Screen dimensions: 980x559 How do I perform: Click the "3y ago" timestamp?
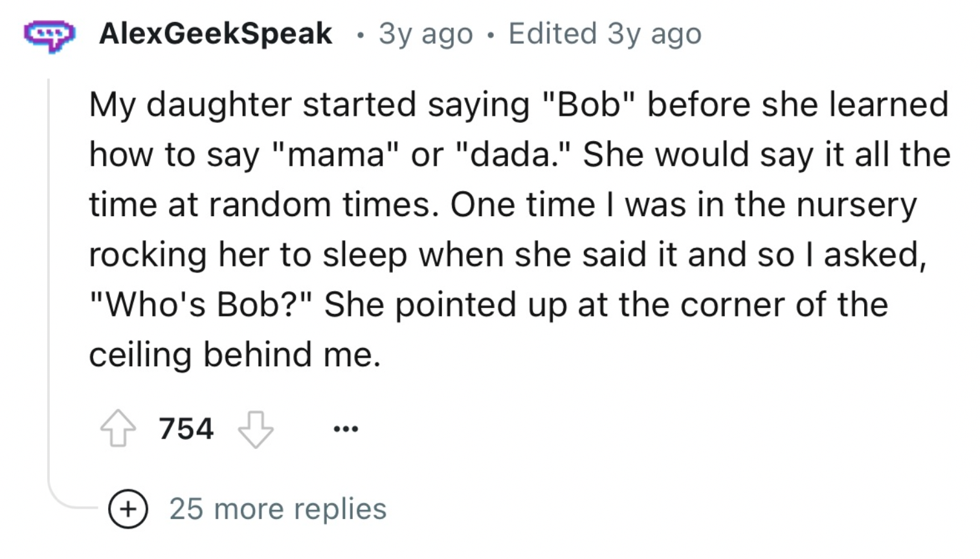tap(425, 34)
